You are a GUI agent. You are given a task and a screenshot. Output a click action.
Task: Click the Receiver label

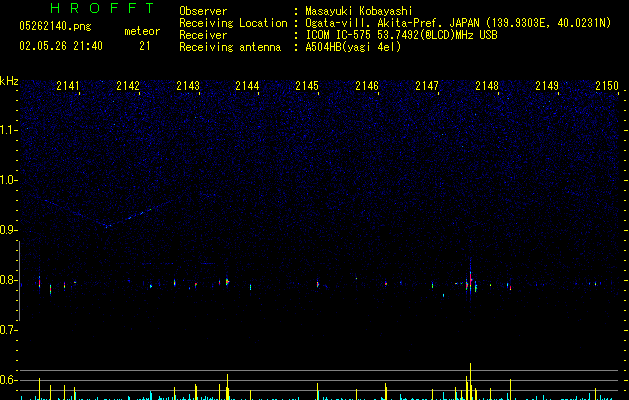203,35
